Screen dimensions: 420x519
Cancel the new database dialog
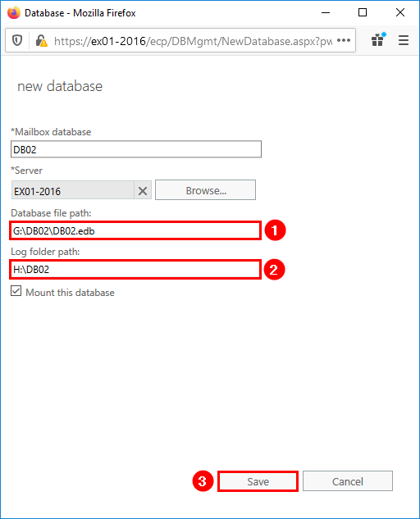[x=348, y=481]
